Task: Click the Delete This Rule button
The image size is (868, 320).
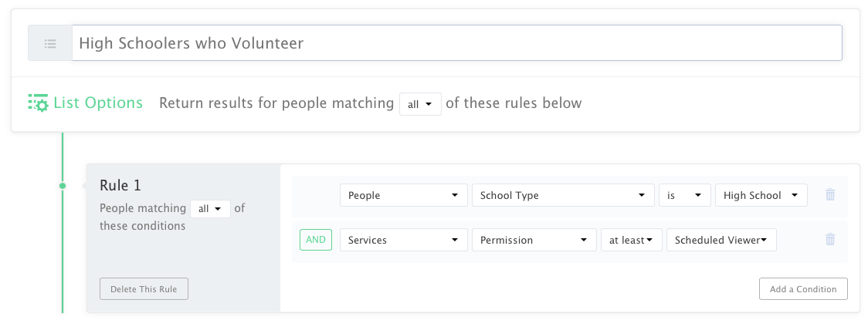Action: pyautogui.click(x=144, y=289)
